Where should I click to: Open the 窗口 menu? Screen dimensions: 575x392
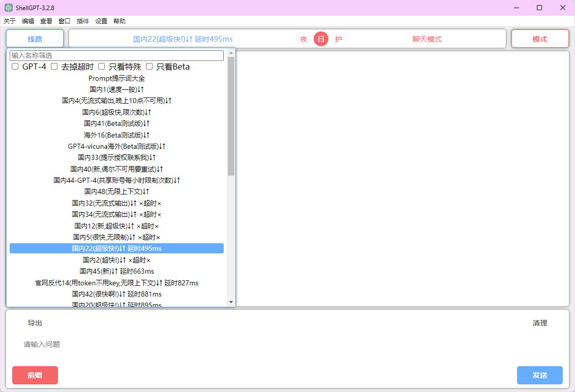click(x=65, y=21)
